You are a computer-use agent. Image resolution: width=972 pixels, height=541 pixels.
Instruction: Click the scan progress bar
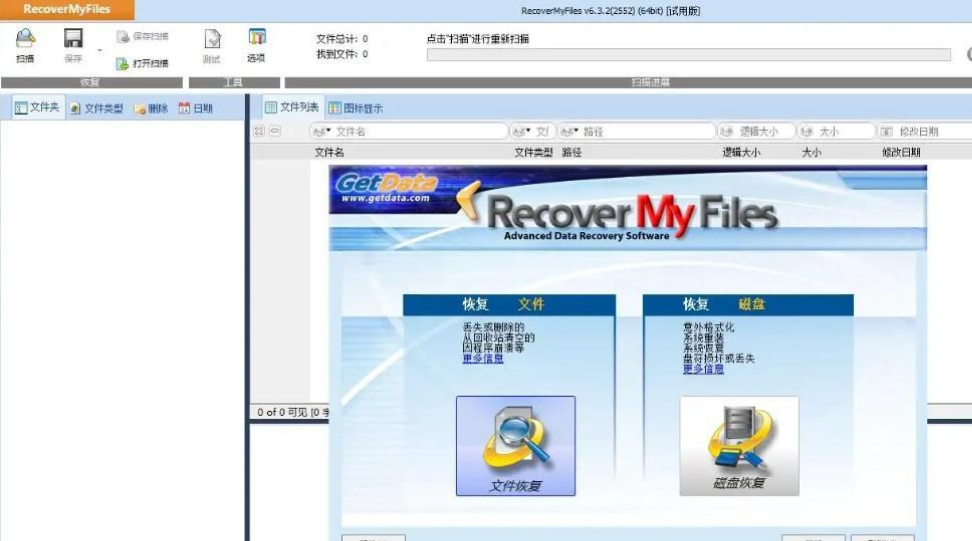[x=688, y=55]
